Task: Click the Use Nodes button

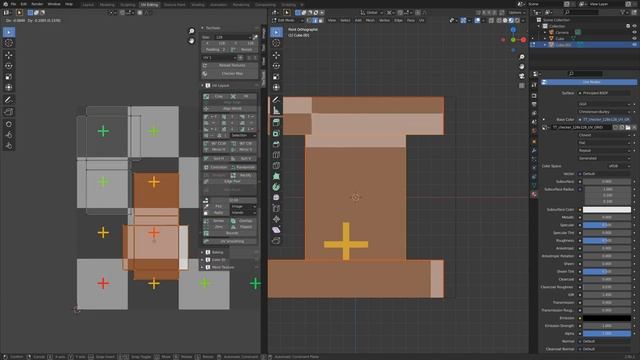Action: [589, 82]
